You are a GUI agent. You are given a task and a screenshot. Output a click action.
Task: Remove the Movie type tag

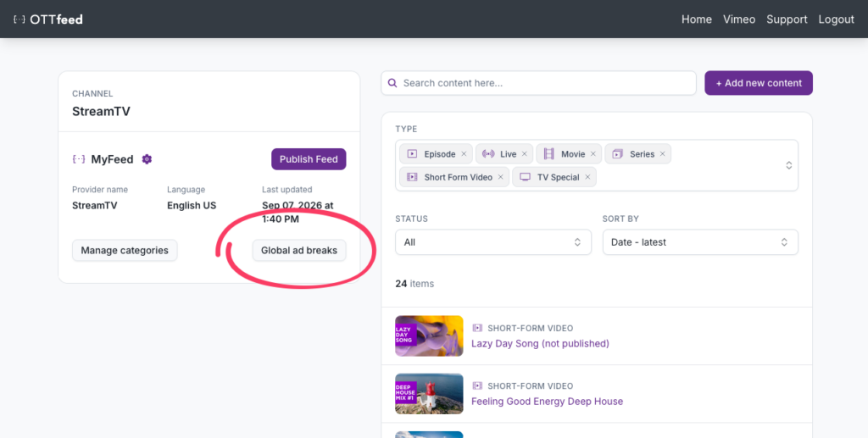593,154
